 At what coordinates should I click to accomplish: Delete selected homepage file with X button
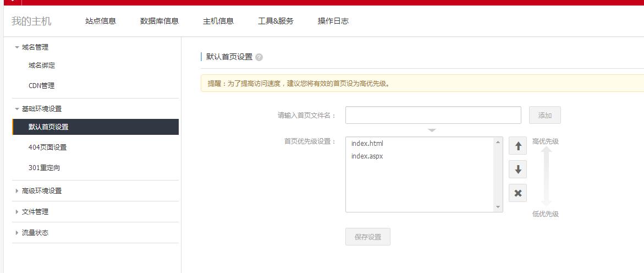pos(518,193)
